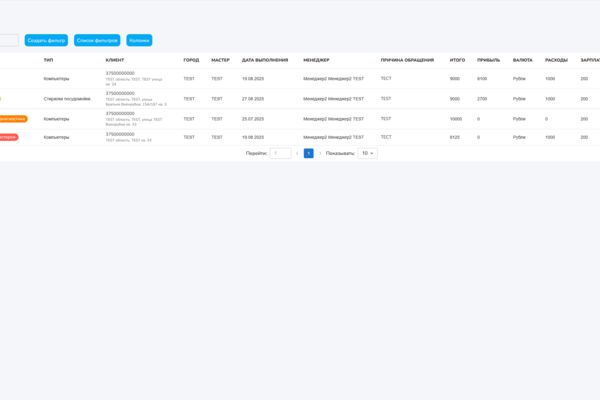Sort by the КЛИЕНТ column header
The image size is (600, 400).
click(115, 60)
